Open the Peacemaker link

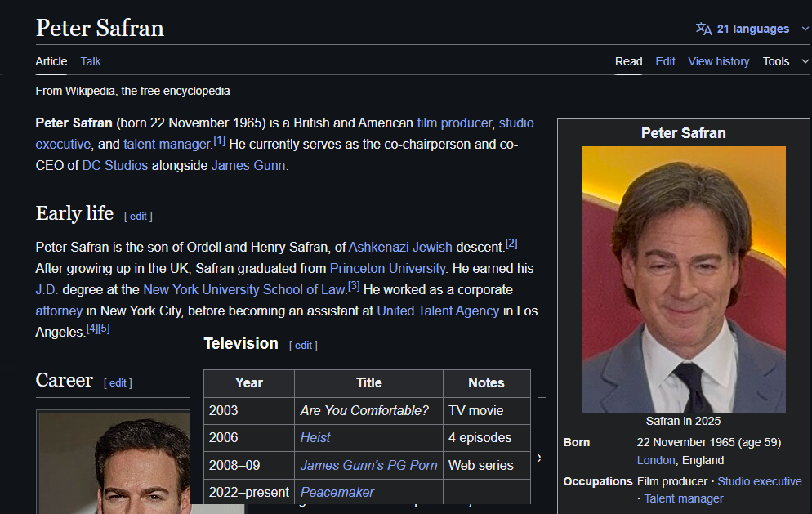pos(337,492)
